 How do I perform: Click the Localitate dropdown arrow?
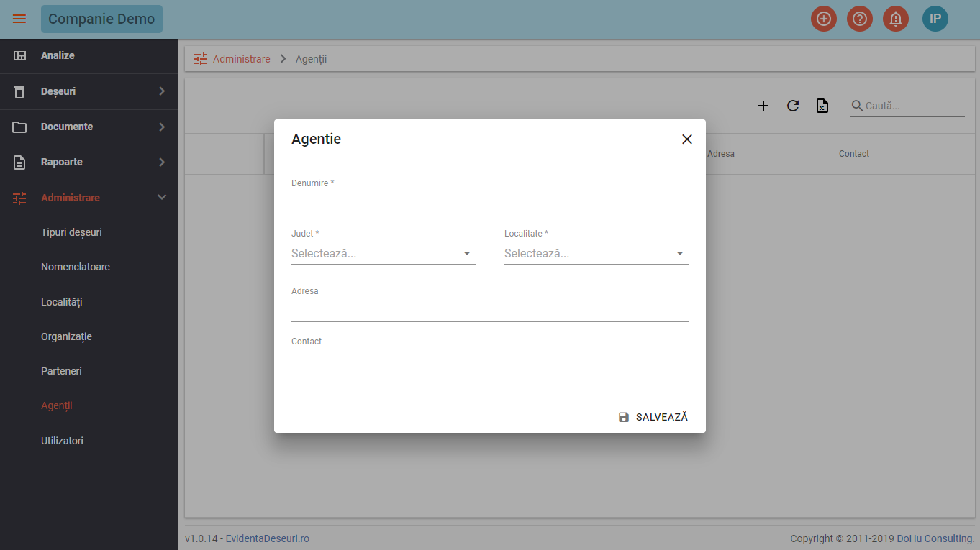coord(680,254)
